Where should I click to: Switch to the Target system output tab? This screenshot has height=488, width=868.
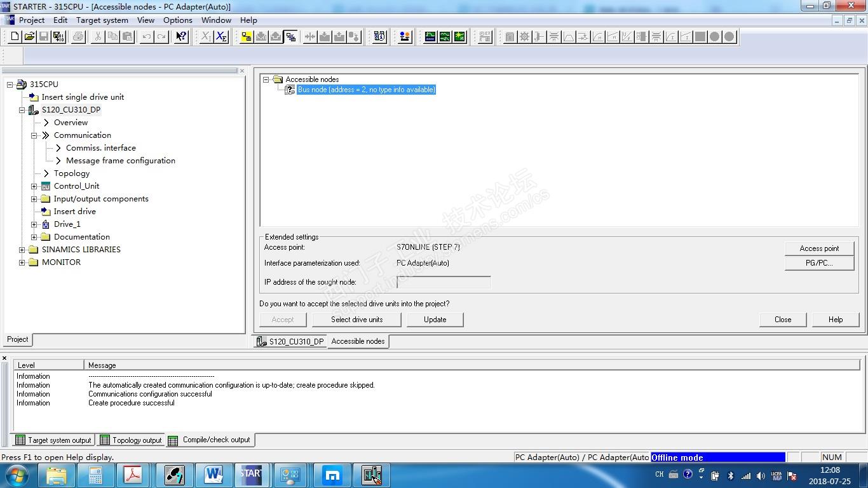coord(53,440)
